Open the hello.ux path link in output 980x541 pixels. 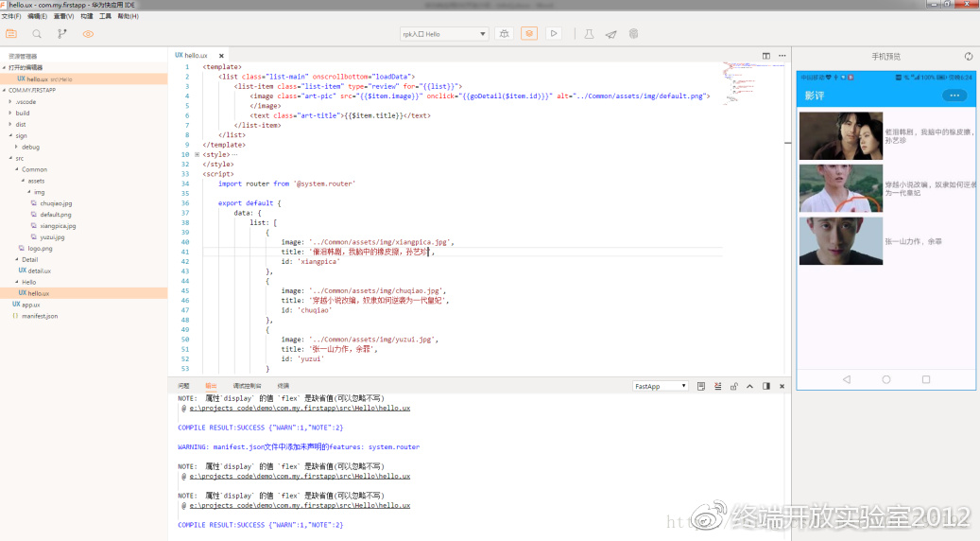coord(300,409)
